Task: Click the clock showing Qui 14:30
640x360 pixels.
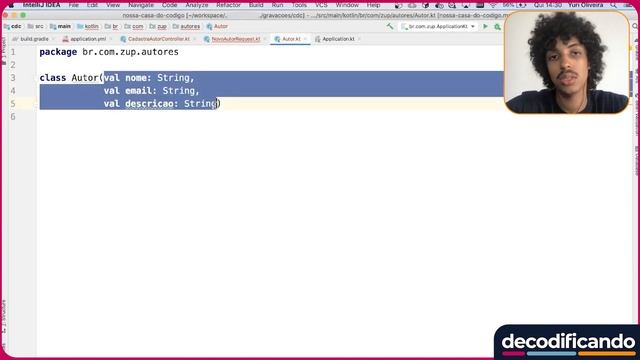Action: 548,5
